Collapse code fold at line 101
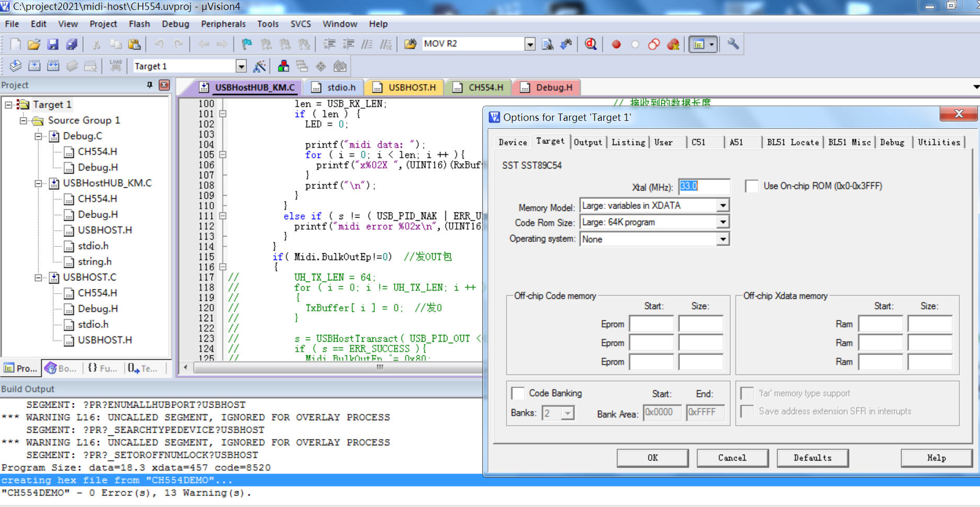980x507 pixels. pyautogui.click(x=222, y=114)
